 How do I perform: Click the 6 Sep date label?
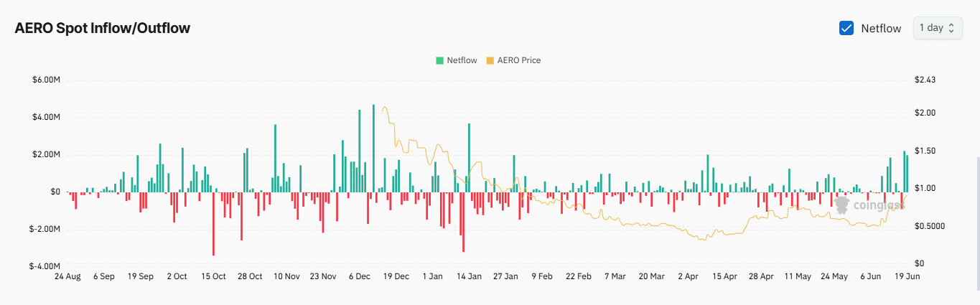[x=103, y=276]
